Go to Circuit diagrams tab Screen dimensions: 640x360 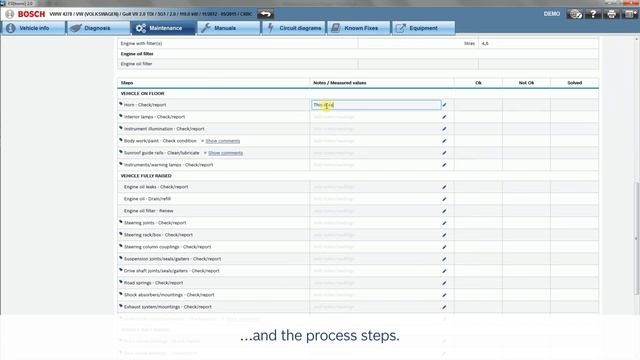coord(294,28)
